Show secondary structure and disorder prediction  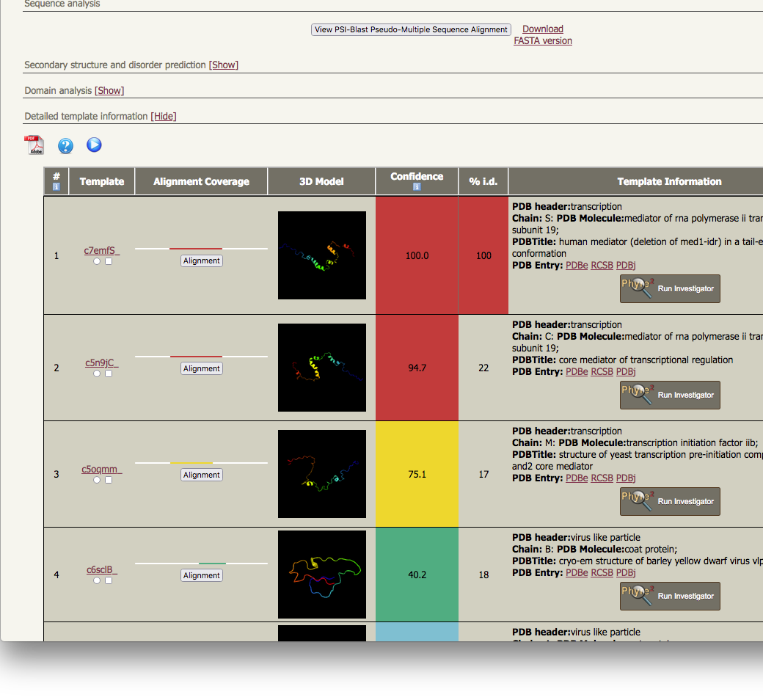point(224,65)
